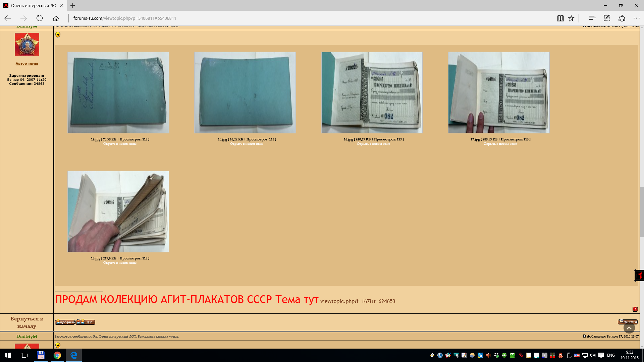Open the Hub icon
This screenshot has width=644, height=362.
(592, 18)
